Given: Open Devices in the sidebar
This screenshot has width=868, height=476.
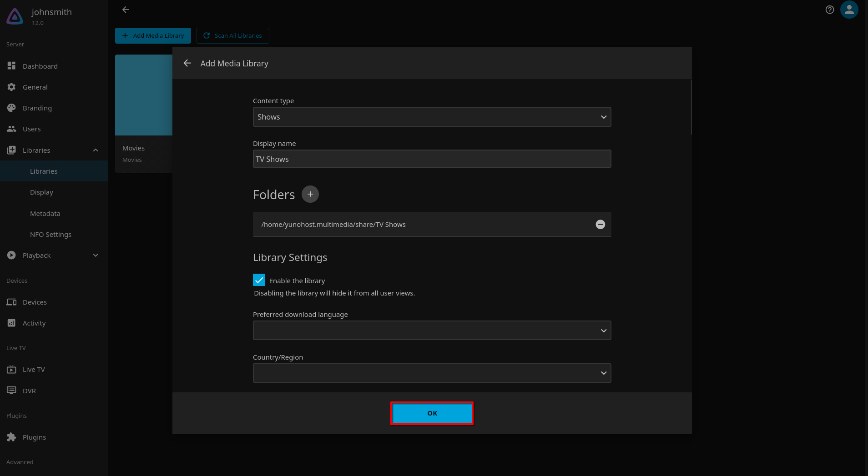Looking at the screenshot, I should click(x=54, y=302).
